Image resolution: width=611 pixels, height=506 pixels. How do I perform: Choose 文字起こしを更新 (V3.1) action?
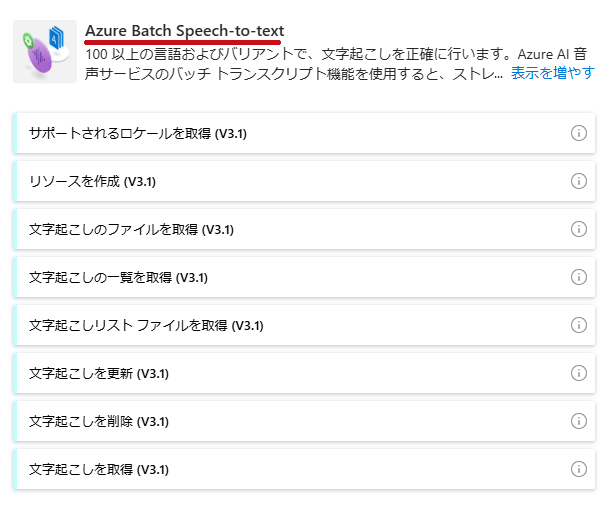[x=304, y=373]
